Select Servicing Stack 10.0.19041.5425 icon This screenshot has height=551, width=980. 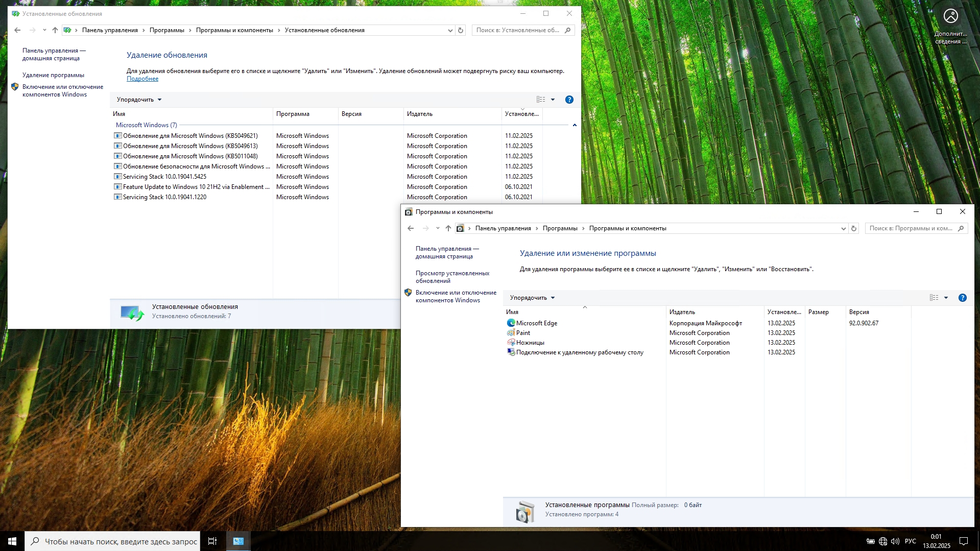tap(118, 177)
